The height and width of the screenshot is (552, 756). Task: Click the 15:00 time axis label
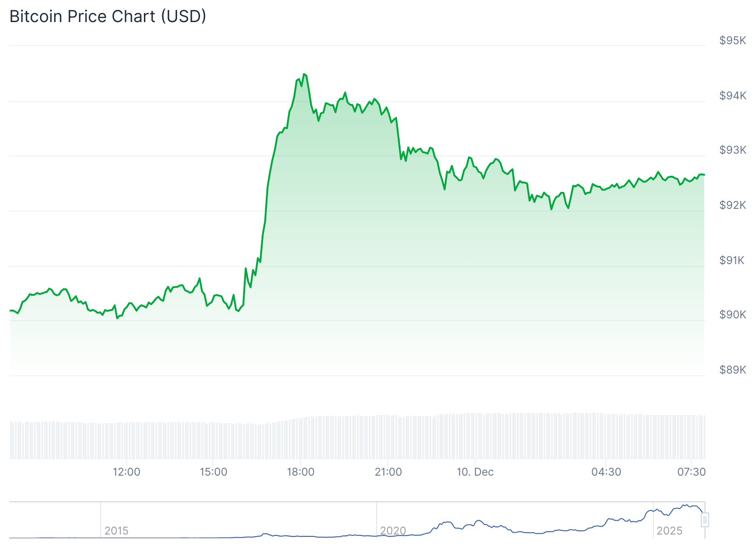click(x=213, y=472)
